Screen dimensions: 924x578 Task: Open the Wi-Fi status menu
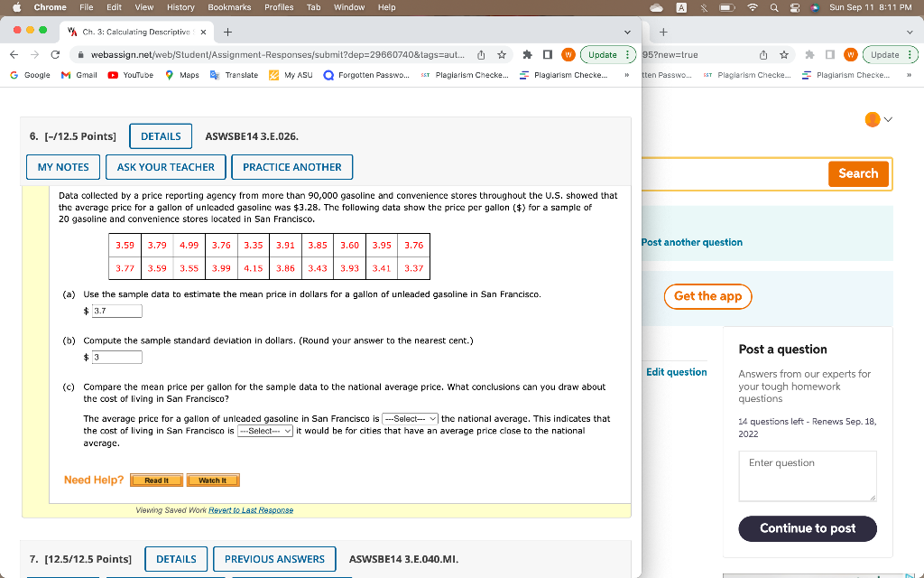tap(751, 7)
